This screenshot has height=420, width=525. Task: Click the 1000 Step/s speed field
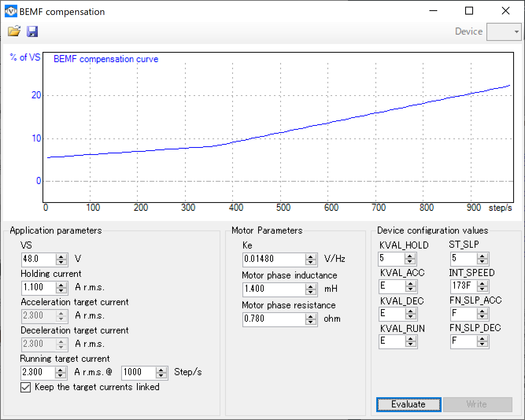click(x=139, y=372)
